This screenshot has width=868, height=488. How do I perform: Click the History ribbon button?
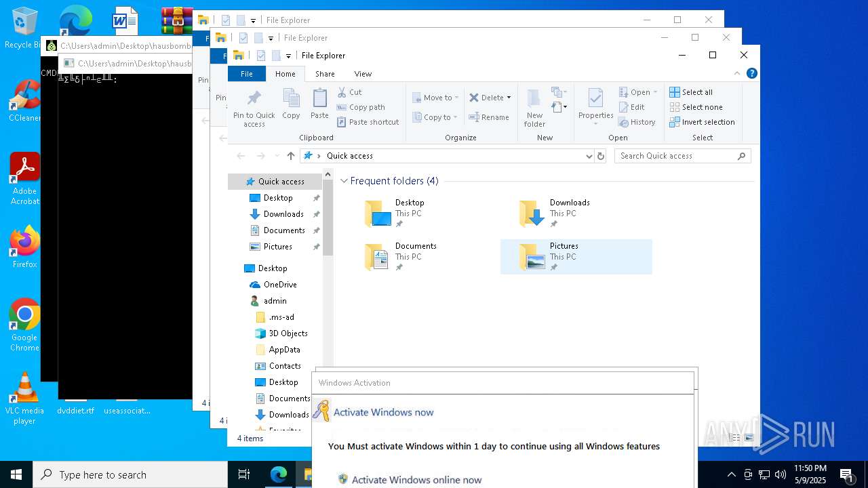coord(637,122)
